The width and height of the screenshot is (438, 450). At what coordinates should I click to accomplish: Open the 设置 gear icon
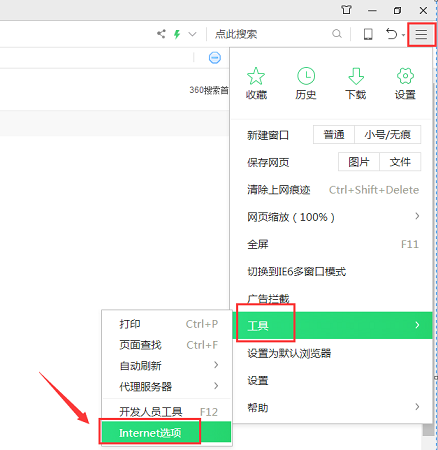[405, 76]
